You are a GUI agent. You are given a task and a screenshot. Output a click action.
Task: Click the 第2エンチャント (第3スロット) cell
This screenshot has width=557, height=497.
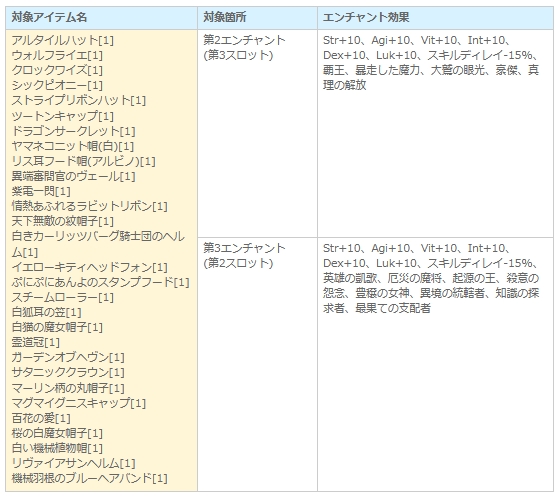coord(257,134)
